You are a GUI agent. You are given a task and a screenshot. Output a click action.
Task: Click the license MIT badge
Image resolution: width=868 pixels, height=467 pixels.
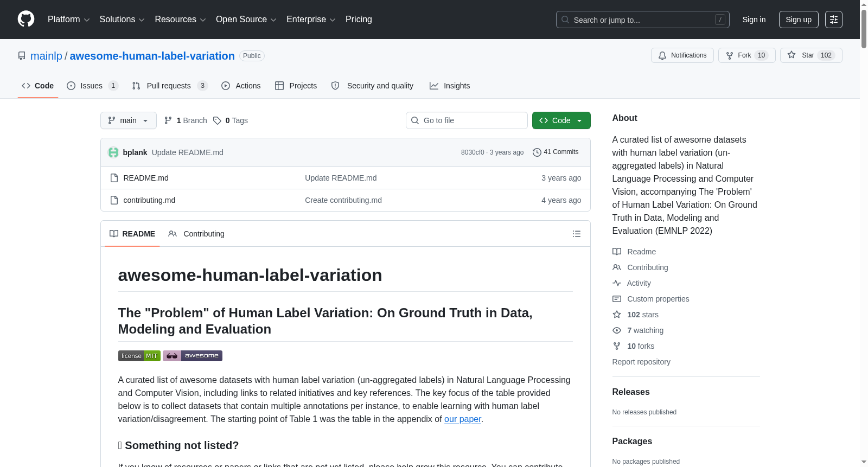coord(139,356)
